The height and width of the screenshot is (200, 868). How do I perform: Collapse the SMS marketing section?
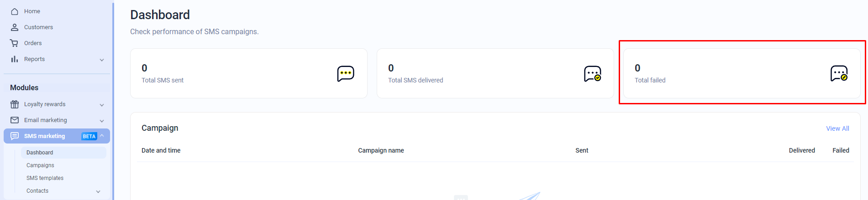(x=102, y=136)
